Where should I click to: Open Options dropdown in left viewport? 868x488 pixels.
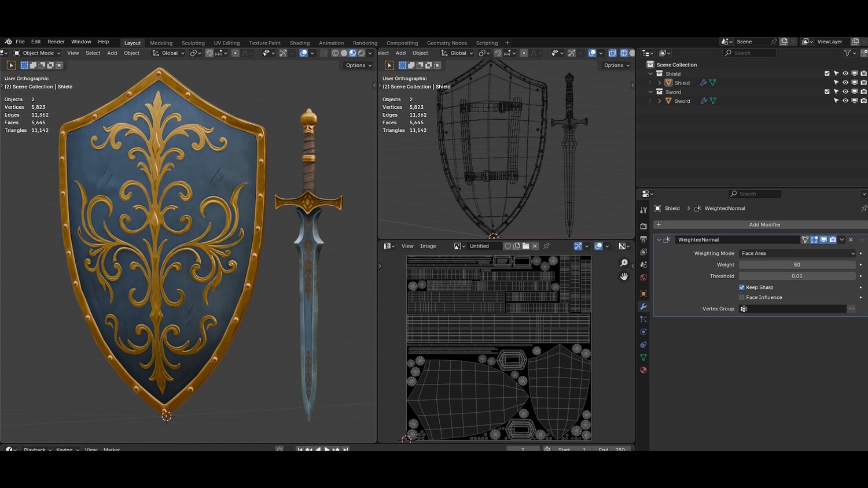coord(359,65)
